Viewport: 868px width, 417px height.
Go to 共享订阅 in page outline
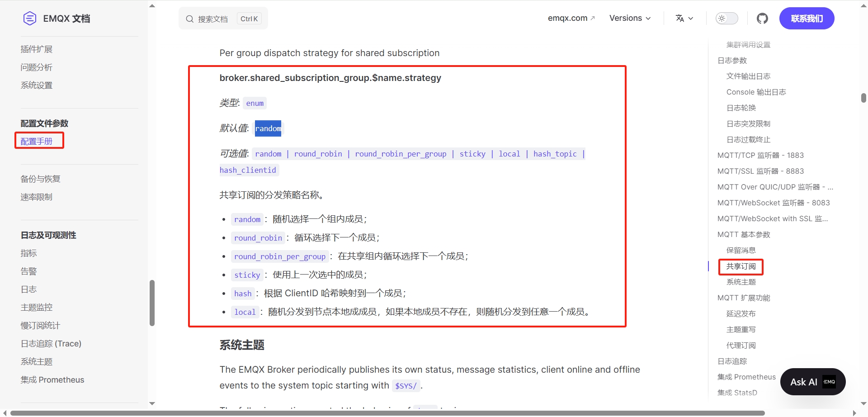[x=741, y=266]
